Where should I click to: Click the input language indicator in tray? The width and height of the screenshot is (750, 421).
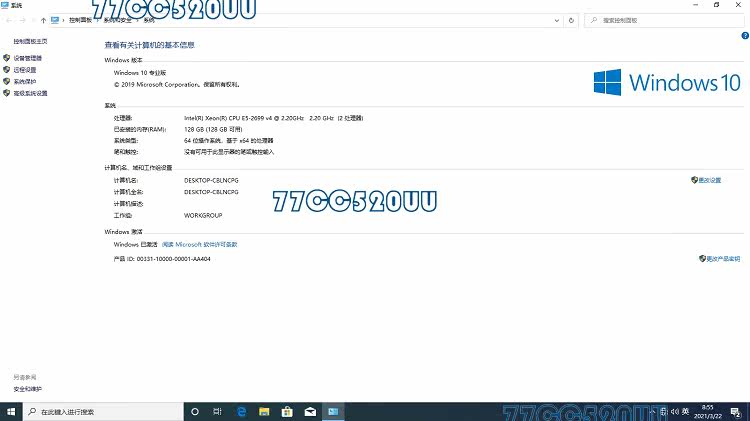(685, 411)
